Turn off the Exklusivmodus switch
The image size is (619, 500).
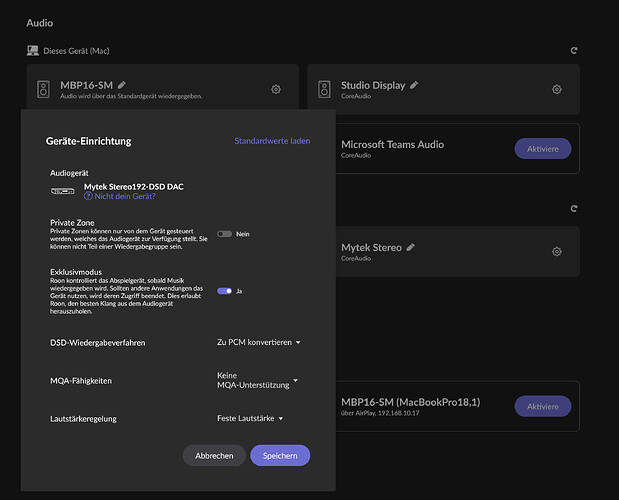pos(224,291)
